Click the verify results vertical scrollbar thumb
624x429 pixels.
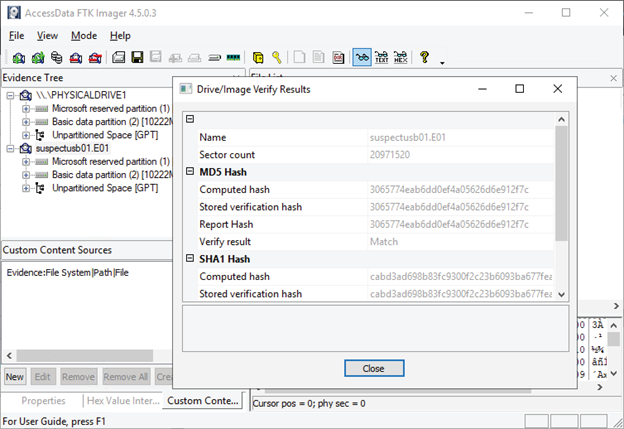(x=562, y=183)
